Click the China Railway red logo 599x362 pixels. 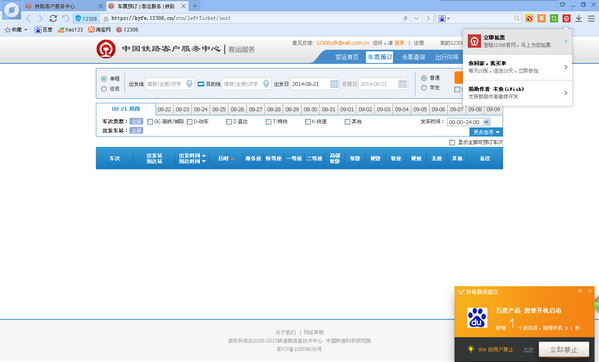click(x=106, y=49)
